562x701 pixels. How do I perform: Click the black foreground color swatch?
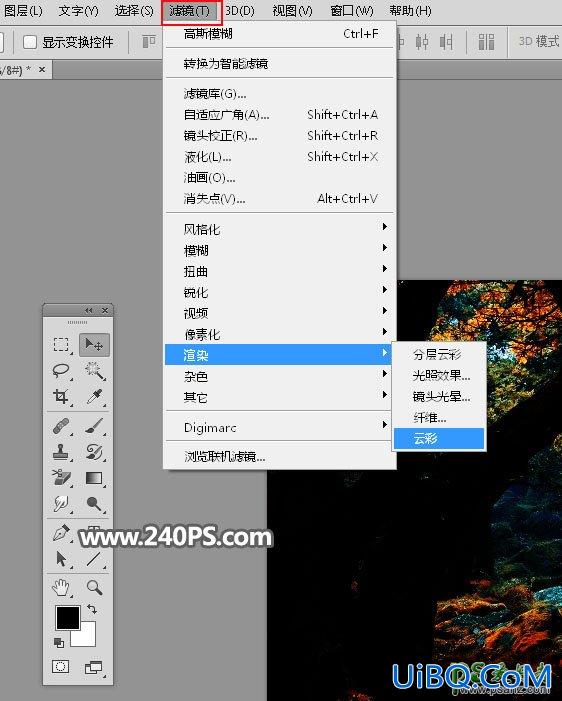(68, 618)
